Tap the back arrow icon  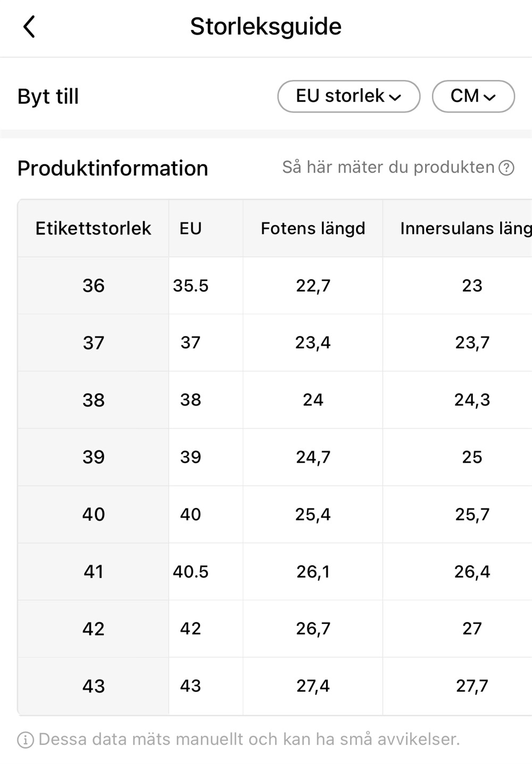point(29,27)
